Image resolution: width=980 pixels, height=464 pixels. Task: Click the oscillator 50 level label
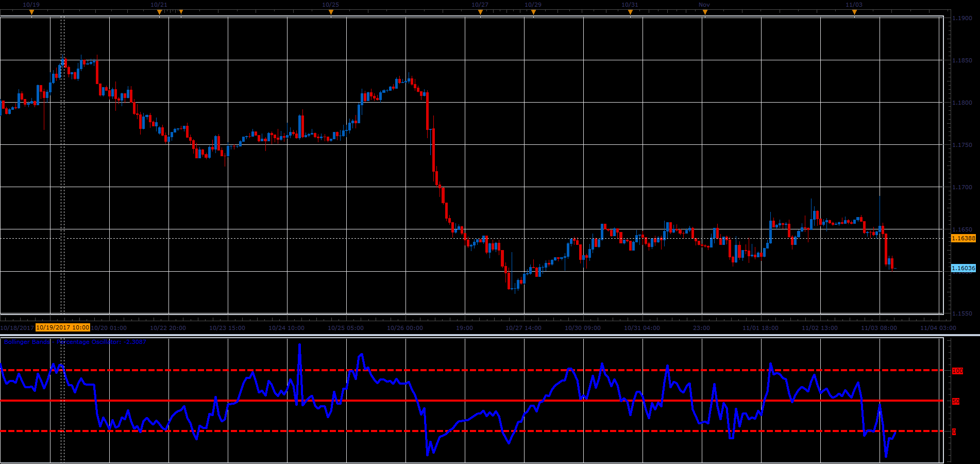coord(956,402)
